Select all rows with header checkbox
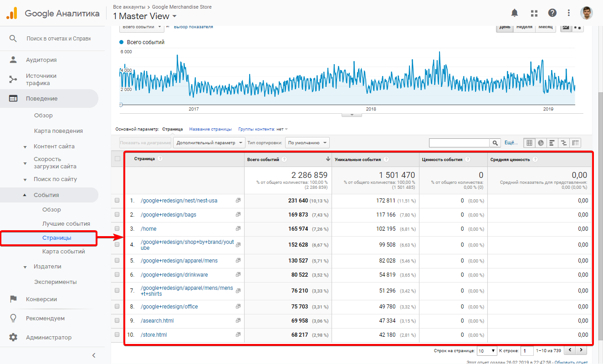This screenshot has width=603, height=364. (118, 159)
